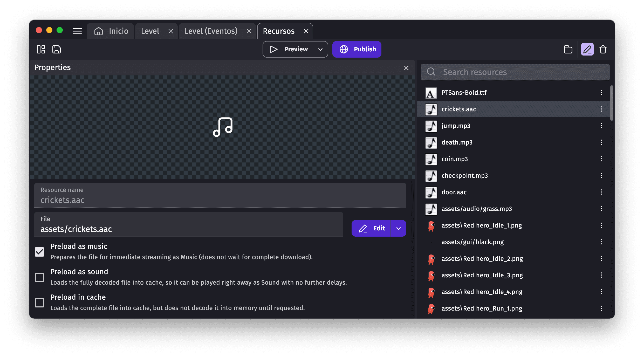This screenshot has height=357, width=644.
Task: Switch to the Recursos tab
Action: click(x=278, y=31)
